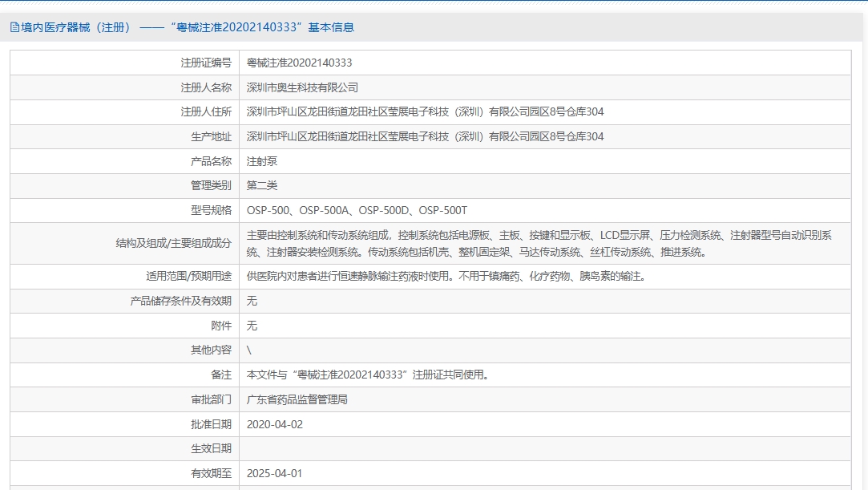Click the 产品储存条件及有效期 label
The width and height of the screenshot is (868, 490).
180,301
